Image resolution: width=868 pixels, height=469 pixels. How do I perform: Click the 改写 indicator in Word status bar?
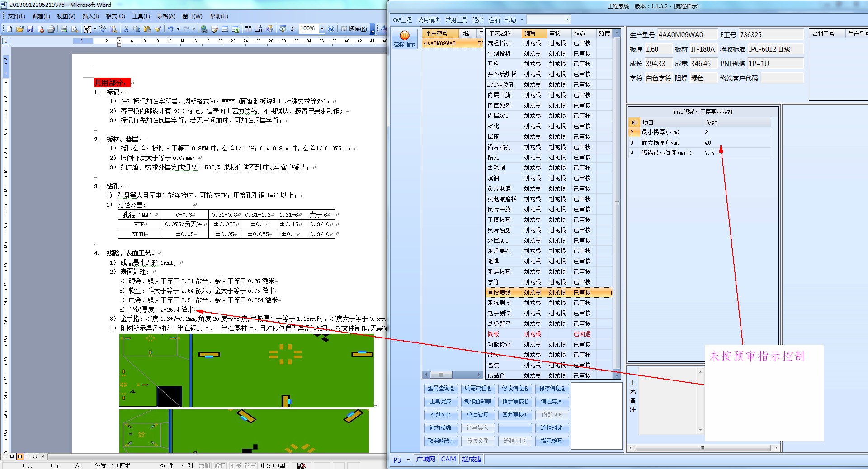tap(250, 465)
